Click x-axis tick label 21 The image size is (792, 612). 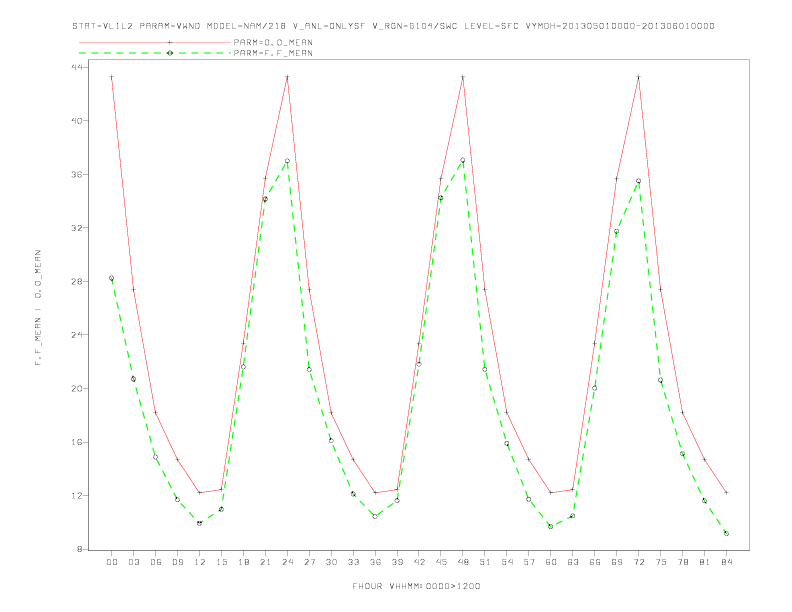pyautogui.click(x=265, y=562)
